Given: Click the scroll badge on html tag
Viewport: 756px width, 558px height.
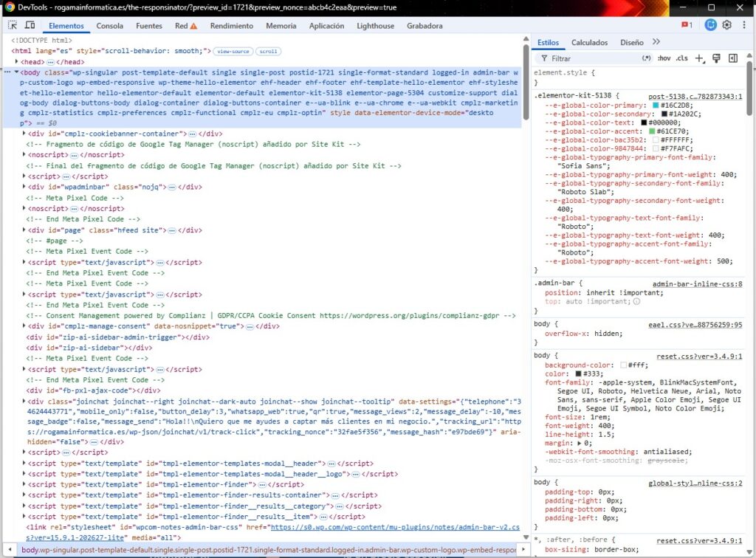Looking at the screenshot, I should [268, 51].
